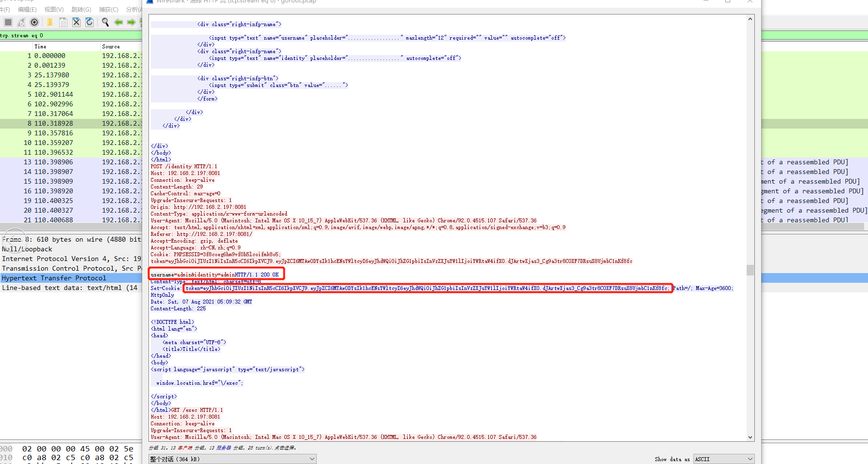
Task: Go back to previous packet
Action: click(118, 22)
